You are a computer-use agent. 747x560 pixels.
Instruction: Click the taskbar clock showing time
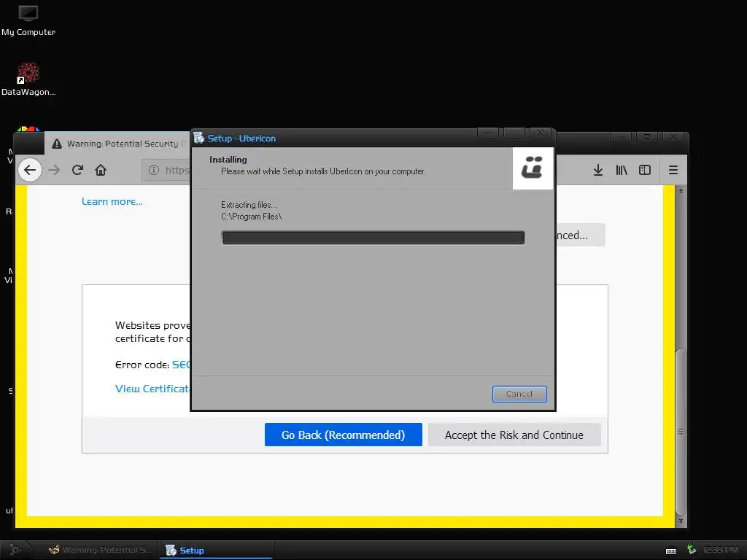click(721, 550)
